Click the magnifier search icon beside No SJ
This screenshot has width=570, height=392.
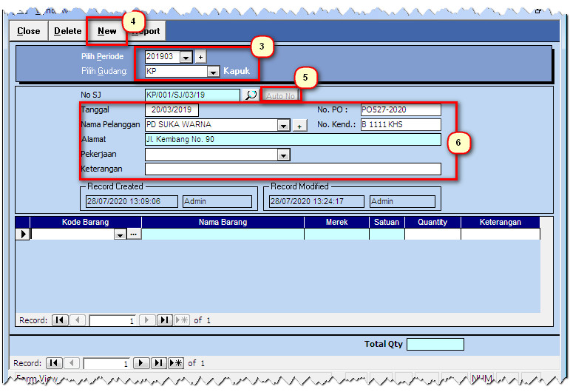(251, 95)
